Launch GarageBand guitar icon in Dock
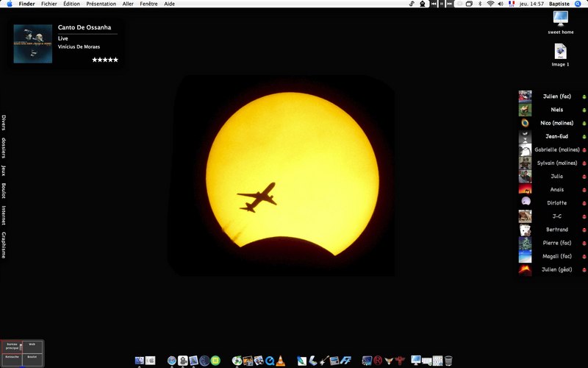The image size is (588, 368). [324, 361]
